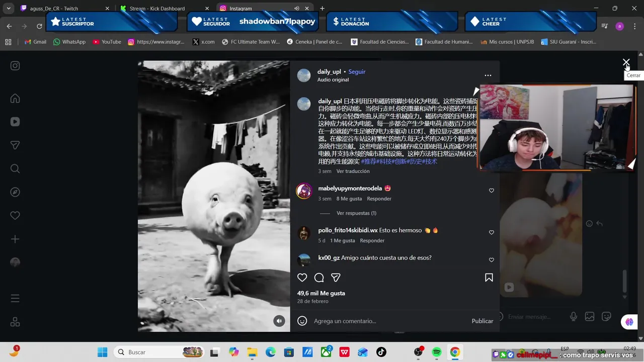Open x.com bookmark

(x=203, y=42)
